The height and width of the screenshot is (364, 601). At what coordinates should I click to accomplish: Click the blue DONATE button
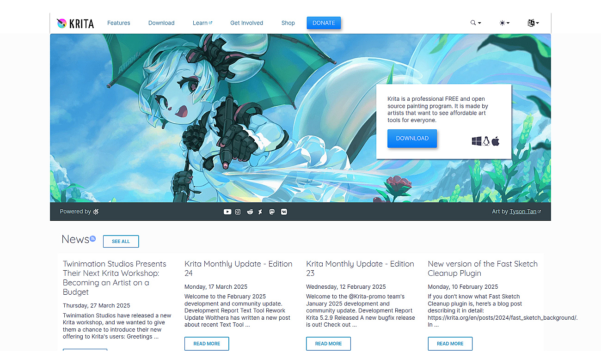tap(324, 23)
